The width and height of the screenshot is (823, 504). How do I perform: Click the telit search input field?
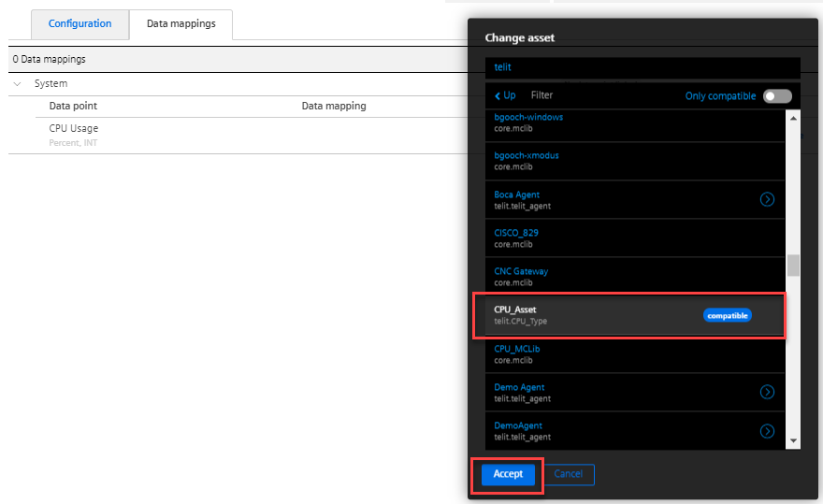pyautogui.click(x=642, y=67)
